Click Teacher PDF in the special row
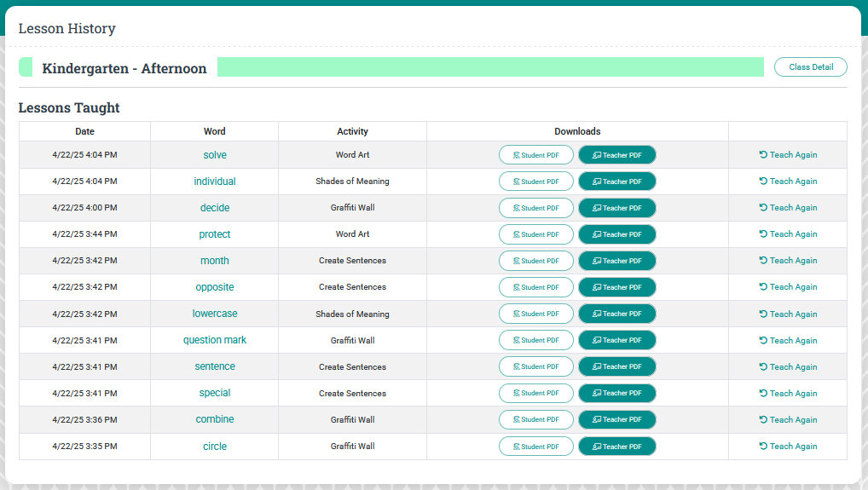 (x=616, y=393)
